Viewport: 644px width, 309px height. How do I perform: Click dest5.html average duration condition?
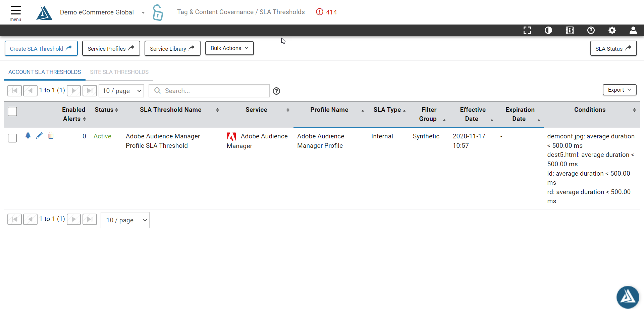[591, 159]
